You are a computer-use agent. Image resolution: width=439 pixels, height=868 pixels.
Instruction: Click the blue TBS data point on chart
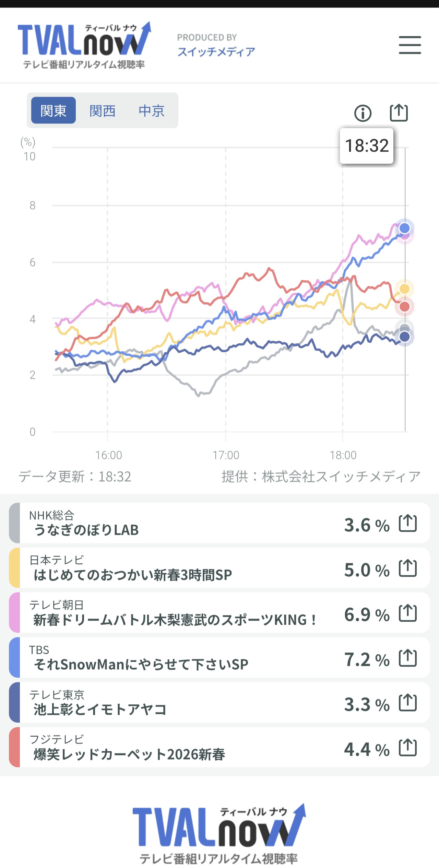[x=405, y=228]
